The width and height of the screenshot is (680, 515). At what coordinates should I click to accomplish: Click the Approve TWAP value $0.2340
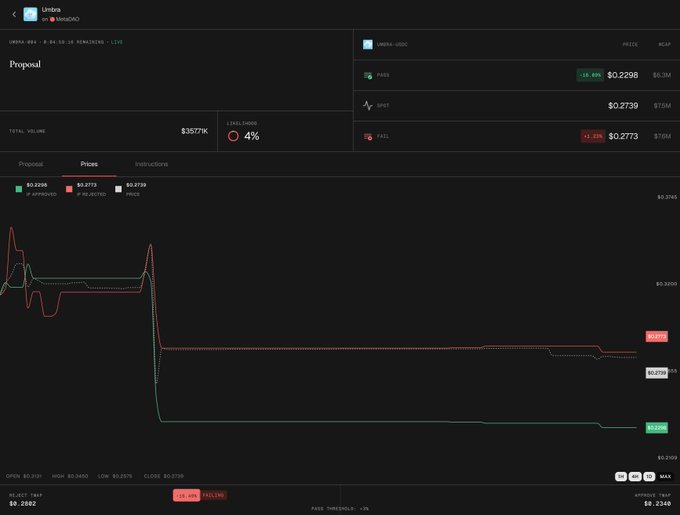pyautogui.click(x=657, y=503)
